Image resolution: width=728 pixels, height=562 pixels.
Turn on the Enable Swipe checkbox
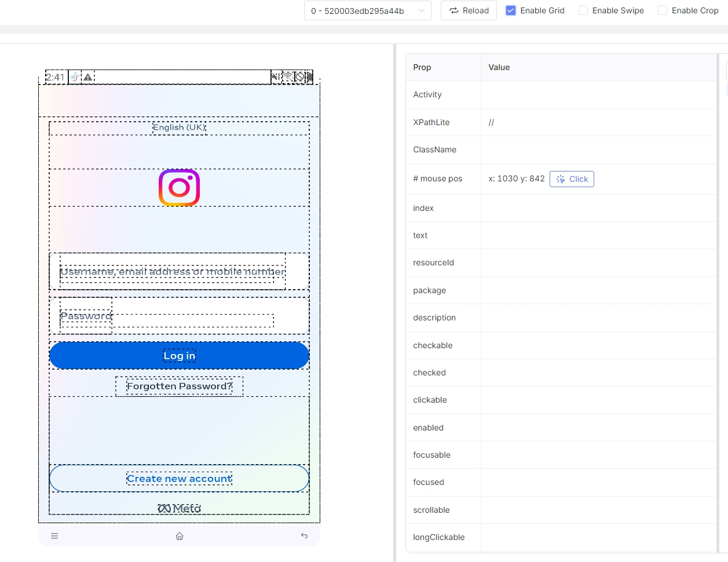(583, 10)
